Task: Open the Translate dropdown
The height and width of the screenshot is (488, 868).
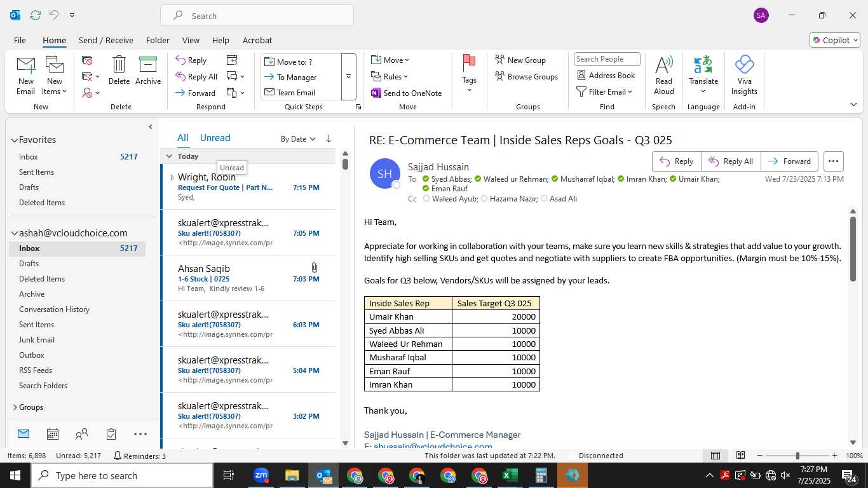Action: coord(703,75)
